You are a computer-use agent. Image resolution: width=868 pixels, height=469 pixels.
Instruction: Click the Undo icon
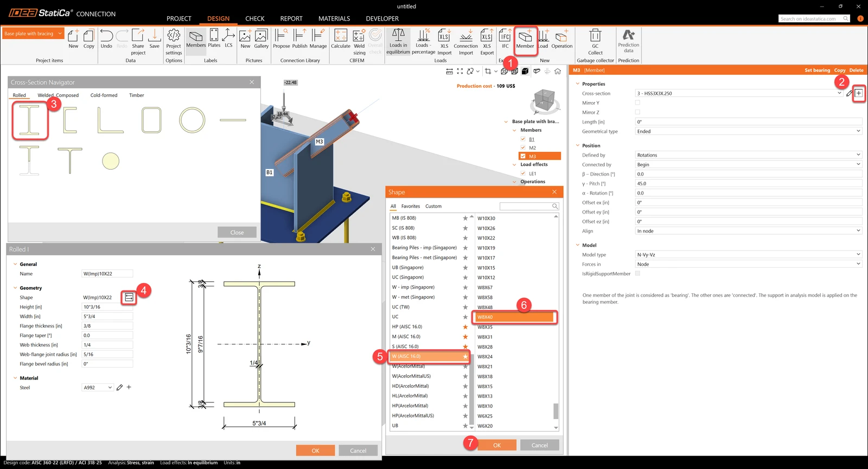click(106, 38)
